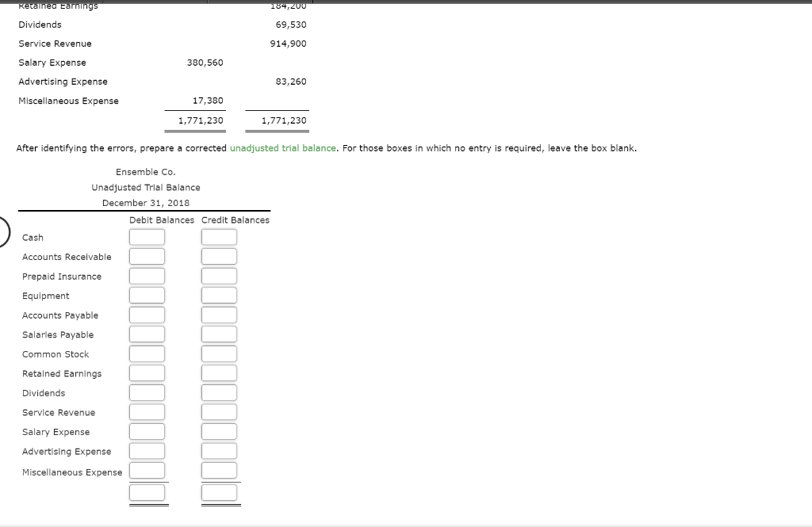Click the Miscellaneous Expense debit field

click(x=147, y=470)
